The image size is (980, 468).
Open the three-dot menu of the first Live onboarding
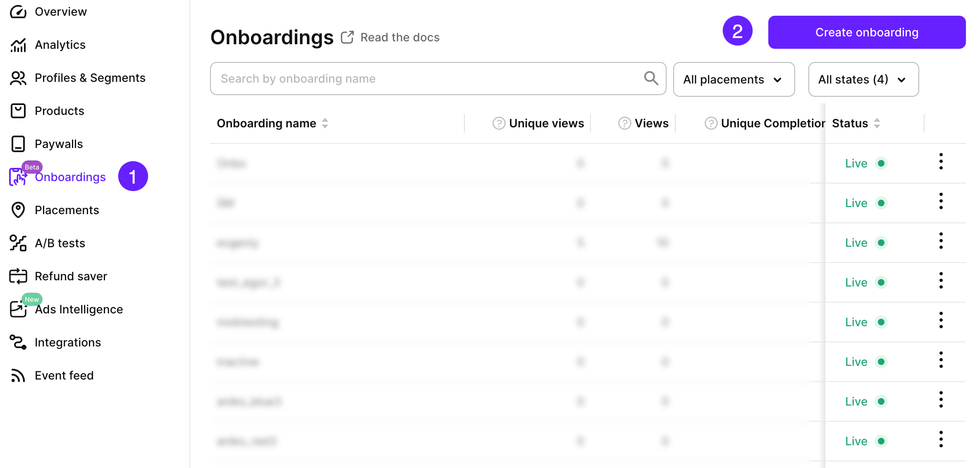[941, 163]
